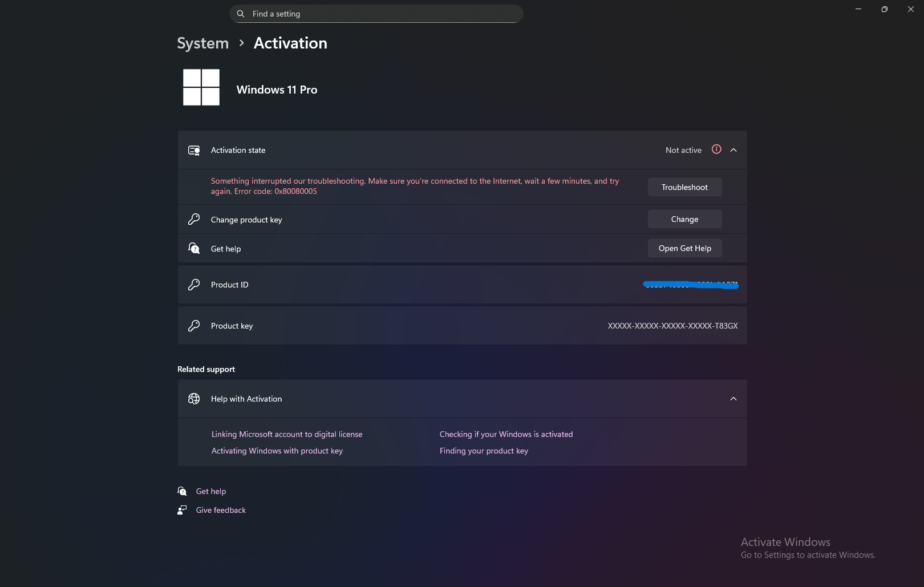Click the Find a setting search field
The image size is (924, 587).
[x=376, y=13]
